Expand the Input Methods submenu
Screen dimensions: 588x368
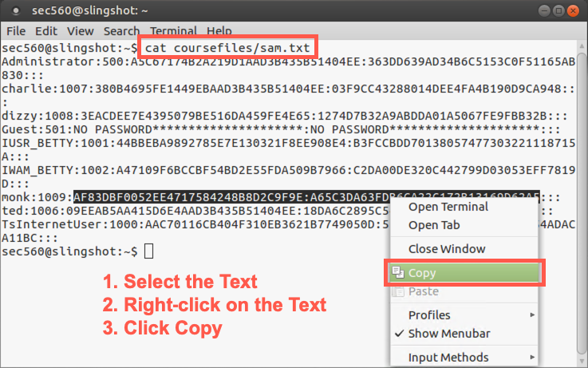tap(464, 358)
